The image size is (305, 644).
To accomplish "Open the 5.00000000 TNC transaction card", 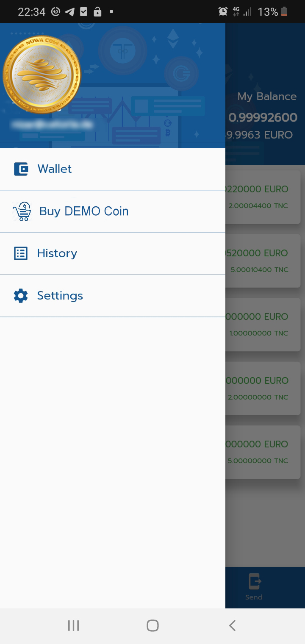I will click(263, 452).
